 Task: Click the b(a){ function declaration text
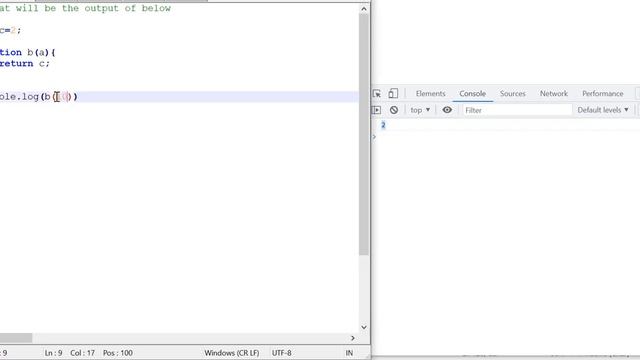(41, 52)
